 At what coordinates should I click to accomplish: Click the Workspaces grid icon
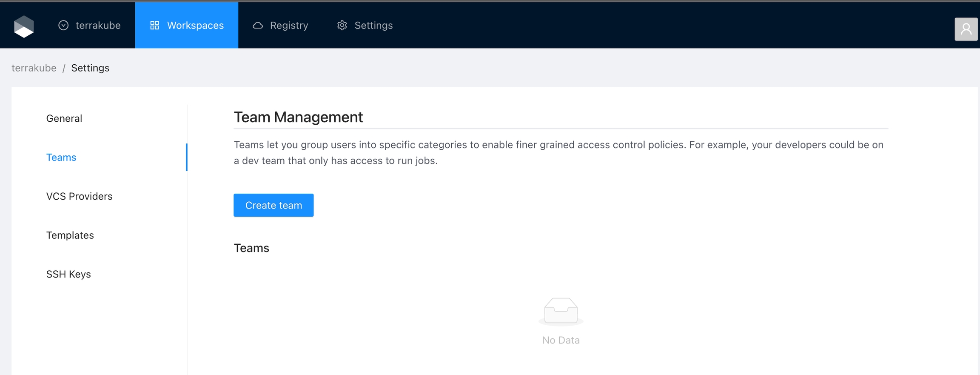tap(154, 26)
